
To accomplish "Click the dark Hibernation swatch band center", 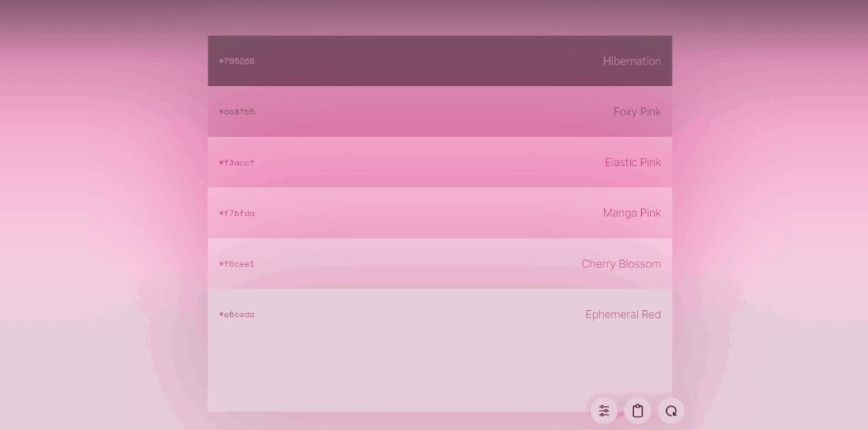I will coord(439,61).
